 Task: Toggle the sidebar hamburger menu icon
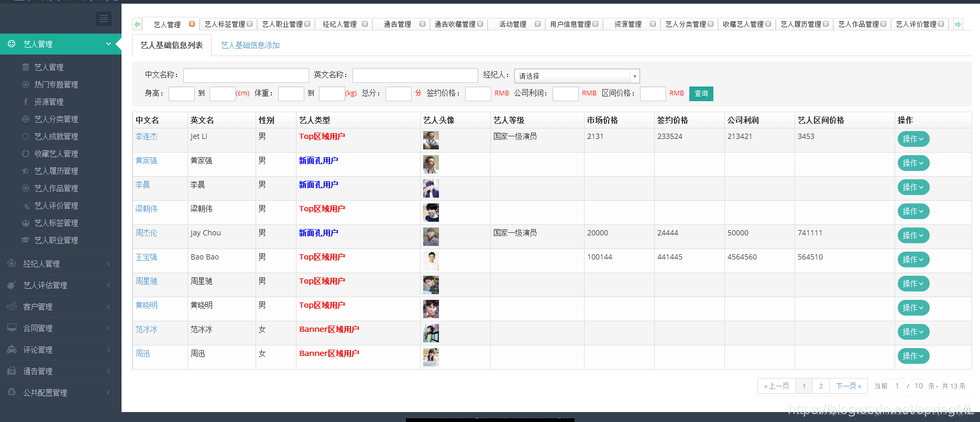coord(104,19)
